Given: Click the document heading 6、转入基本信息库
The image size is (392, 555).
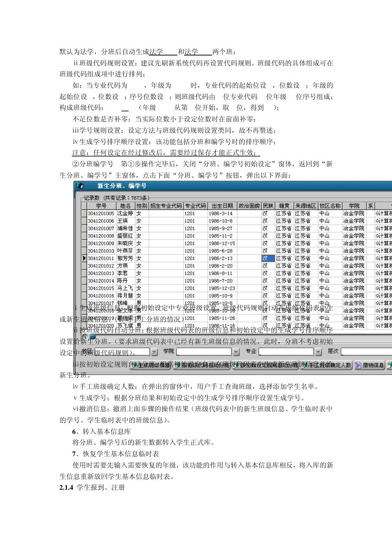Looking at the screenshot, I should [x=102, y=431].
